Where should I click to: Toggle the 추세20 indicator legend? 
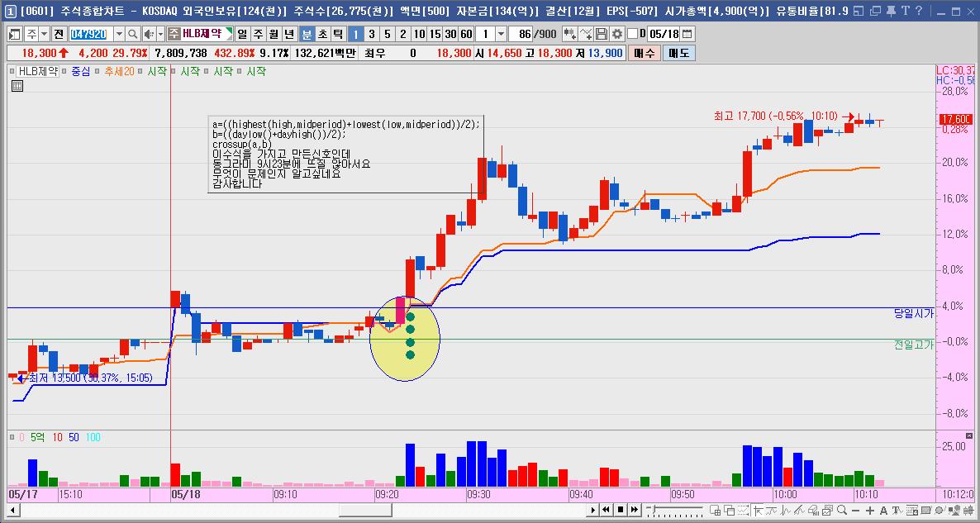[119, 72]
